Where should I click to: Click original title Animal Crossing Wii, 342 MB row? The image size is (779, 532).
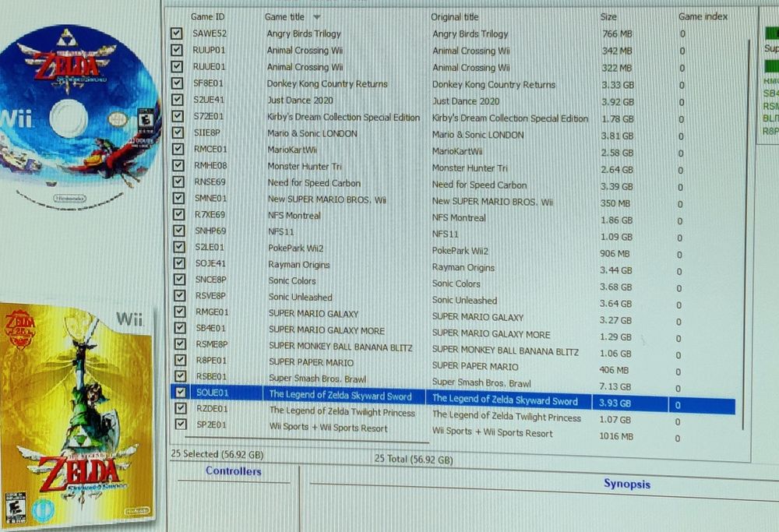[x=471, y=51]
